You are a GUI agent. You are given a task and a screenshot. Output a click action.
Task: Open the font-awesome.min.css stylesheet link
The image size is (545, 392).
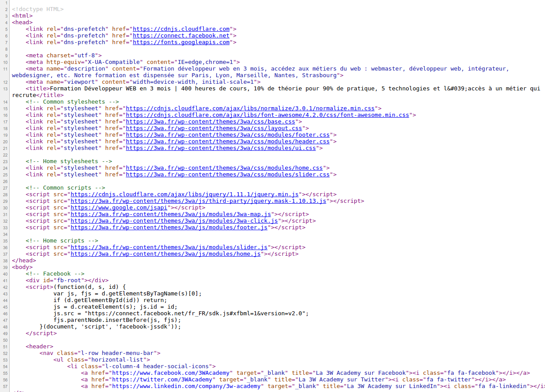[267, 115]
